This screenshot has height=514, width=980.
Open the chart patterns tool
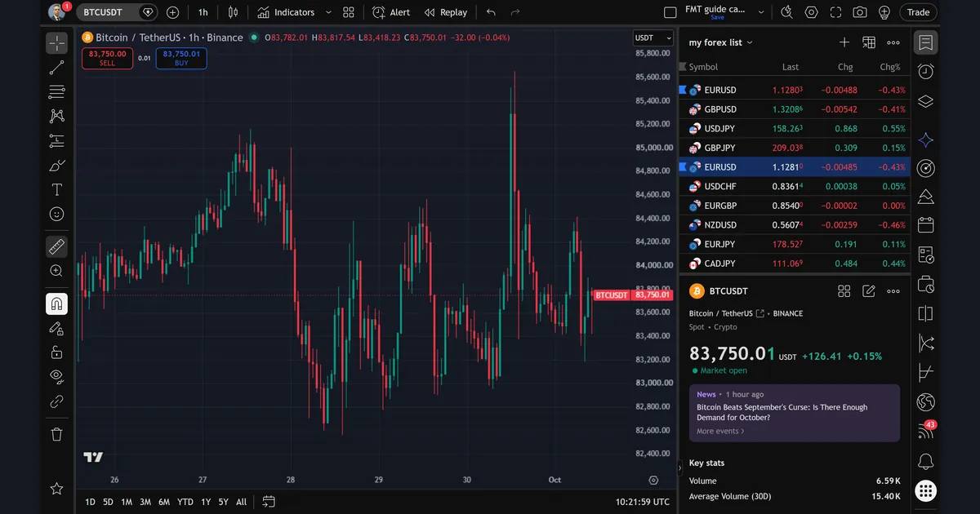tap(56, 117)
